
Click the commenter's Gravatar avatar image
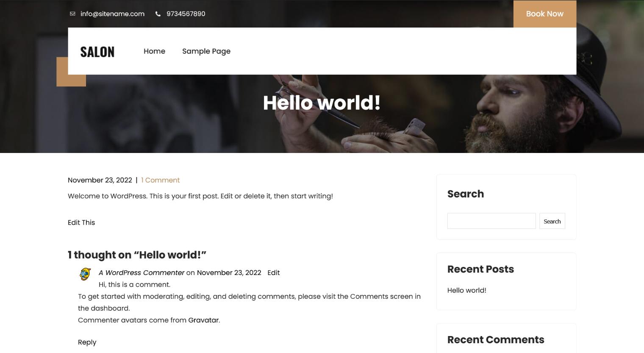[x=85, y=274]
